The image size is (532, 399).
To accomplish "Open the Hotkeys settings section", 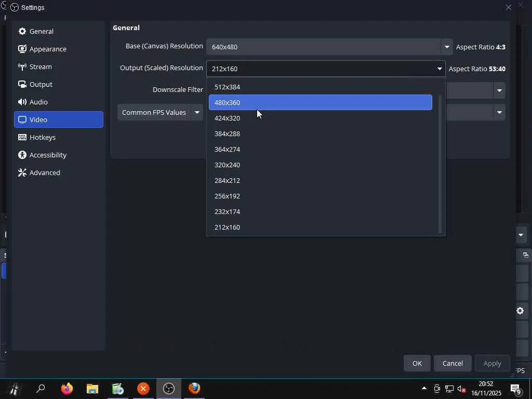I will 58,137.
